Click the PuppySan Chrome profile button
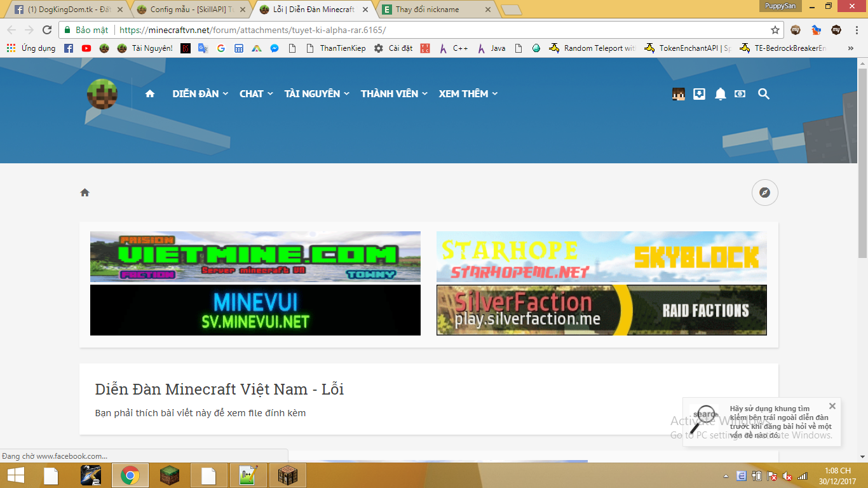Image resolution: width=868 pixels, height=488 pixels. (x=780, y=6)
